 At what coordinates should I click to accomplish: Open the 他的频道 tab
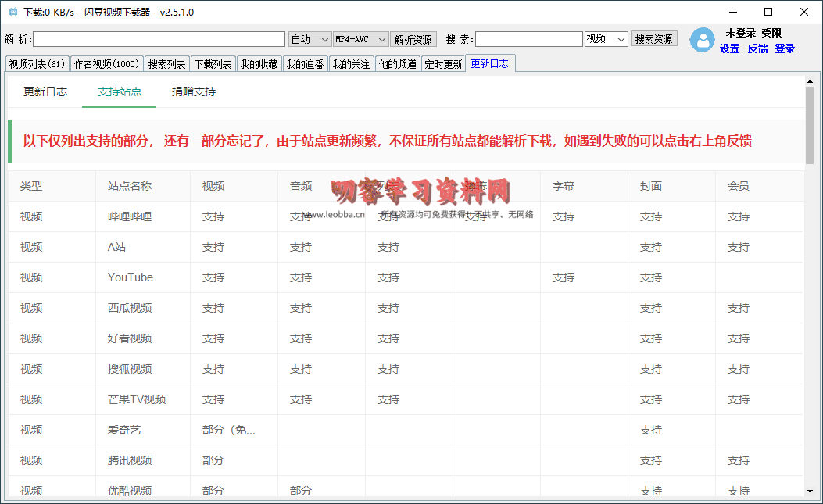click(x=398, y=64)
